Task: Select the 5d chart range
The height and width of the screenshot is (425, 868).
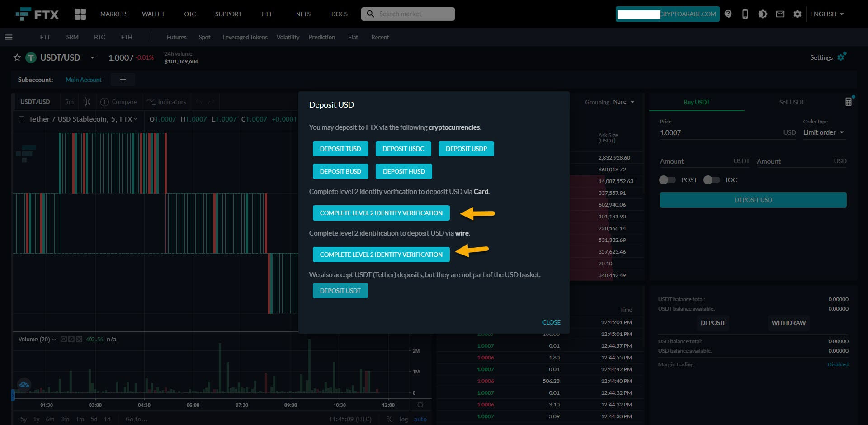Action: click(x=94, y=419)
